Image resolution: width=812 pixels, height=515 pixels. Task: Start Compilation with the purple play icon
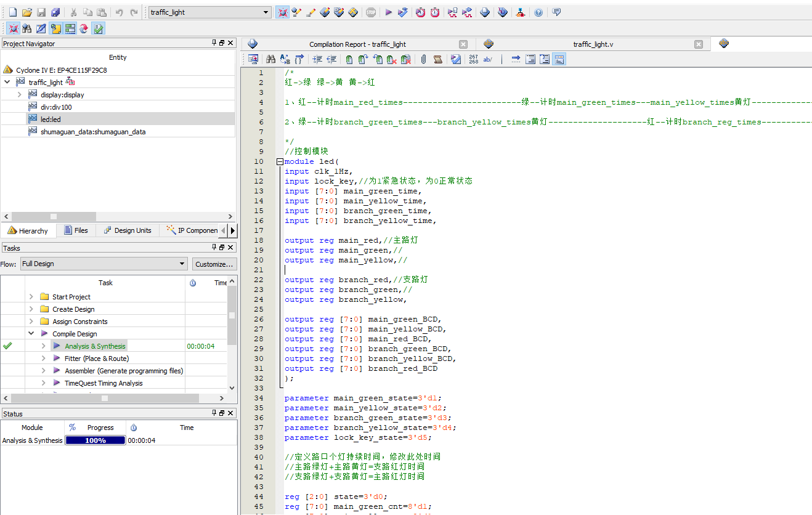coord(388,12)
